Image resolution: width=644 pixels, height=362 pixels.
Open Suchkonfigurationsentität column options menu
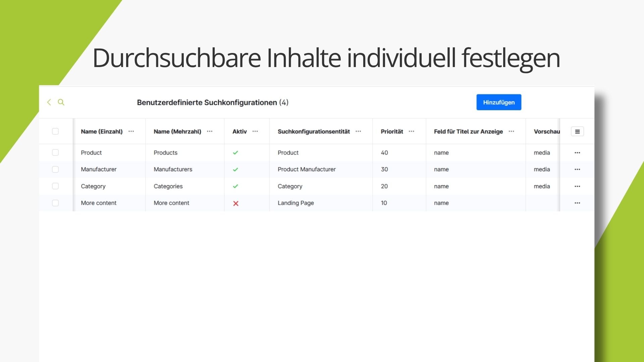358,131
